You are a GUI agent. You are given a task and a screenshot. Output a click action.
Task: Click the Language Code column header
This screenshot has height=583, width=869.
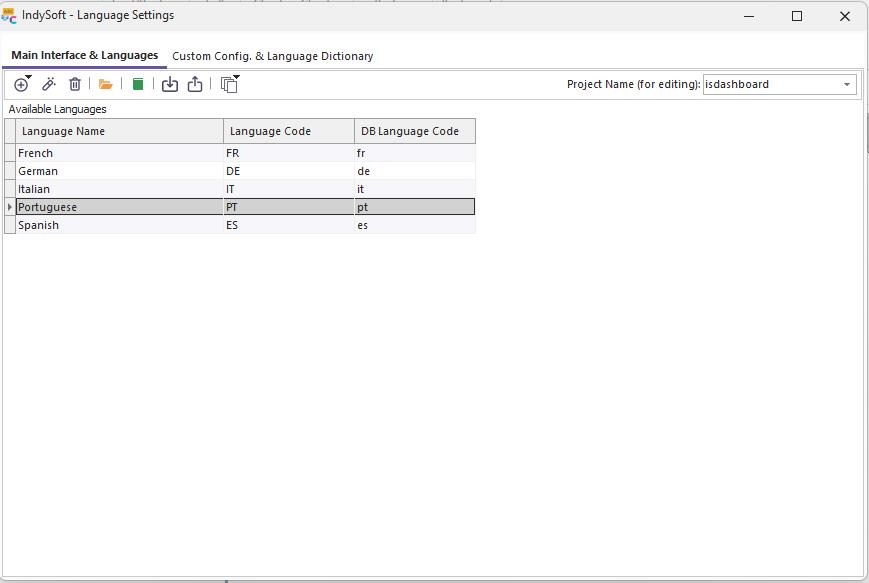[289, 131]
